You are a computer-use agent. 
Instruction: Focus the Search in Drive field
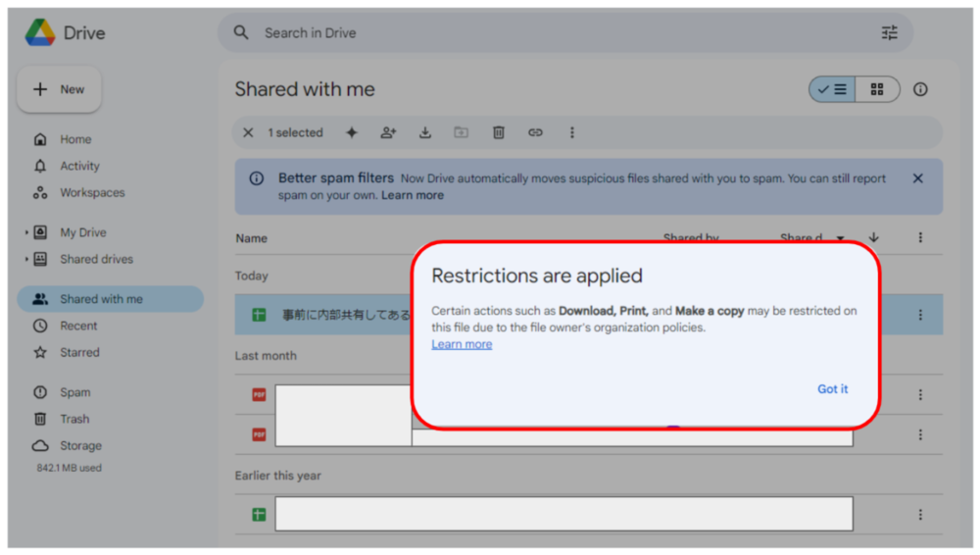click(565, 32)
